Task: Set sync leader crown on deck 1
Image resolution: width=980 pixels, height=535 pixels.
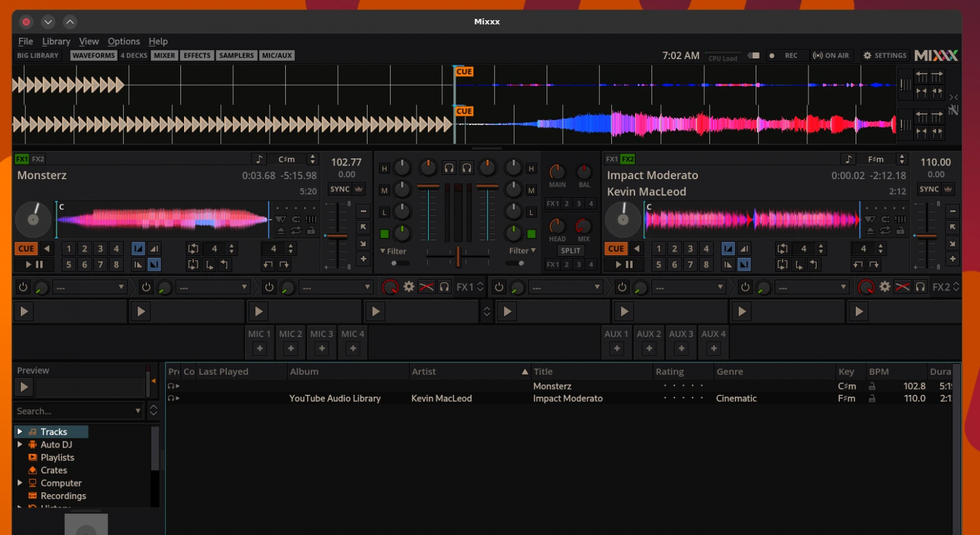Action: [359, 189]
